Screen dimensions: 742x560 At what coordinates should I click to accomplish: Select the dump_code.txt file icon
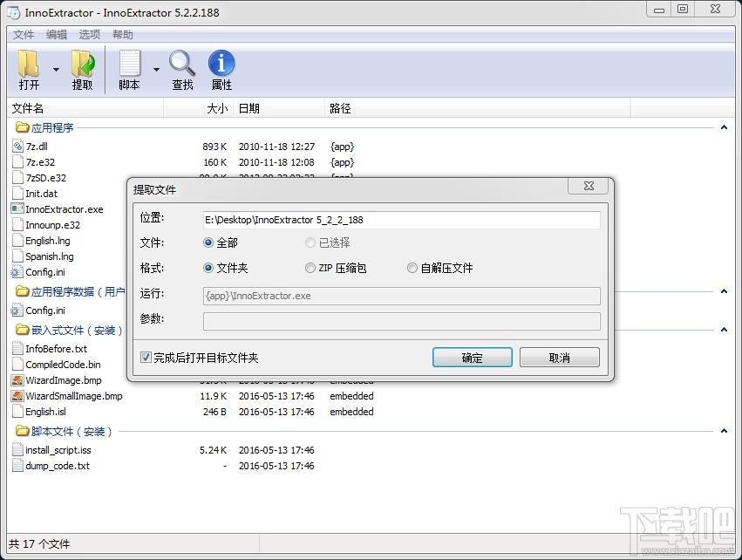(17, 465)
